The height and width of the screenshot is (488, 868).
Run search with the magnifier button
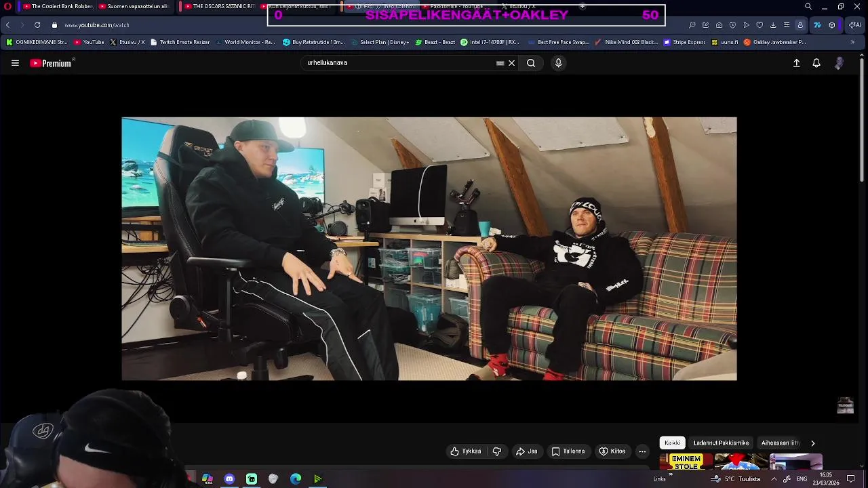531,63
